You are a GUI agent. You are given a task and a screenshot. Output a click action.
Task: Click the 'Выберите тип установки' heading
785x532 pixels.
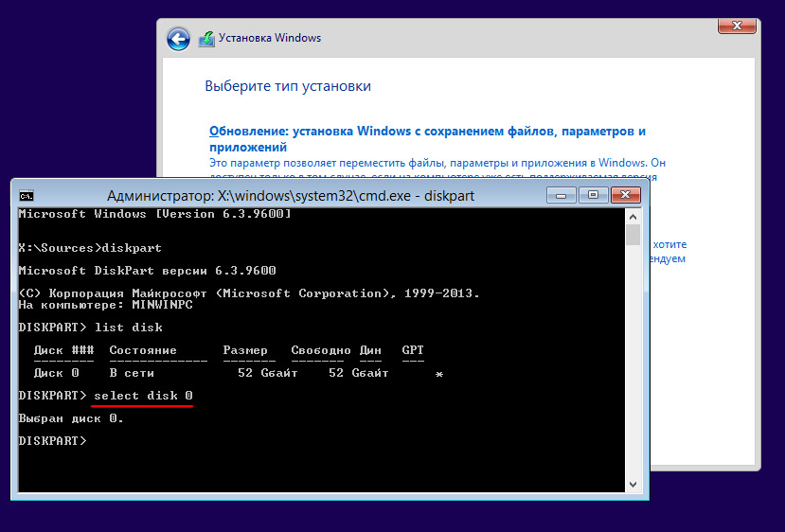click(x=288, y=86)
